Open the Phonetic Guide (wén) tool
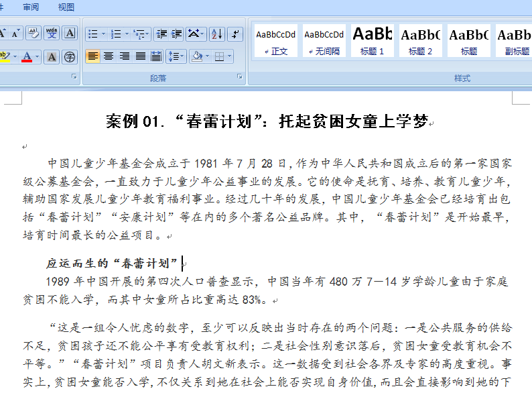 (52, 34)
